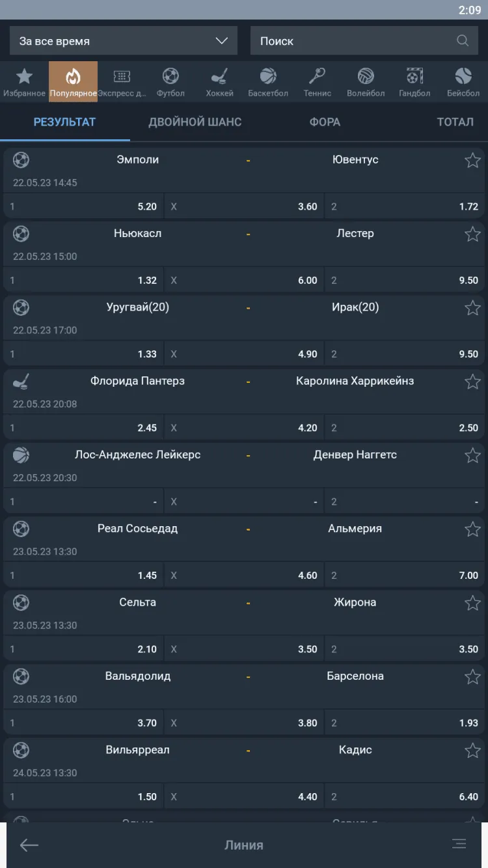
Task: Select the Football (Футбол) sport icon
Action: pos(170,82)
